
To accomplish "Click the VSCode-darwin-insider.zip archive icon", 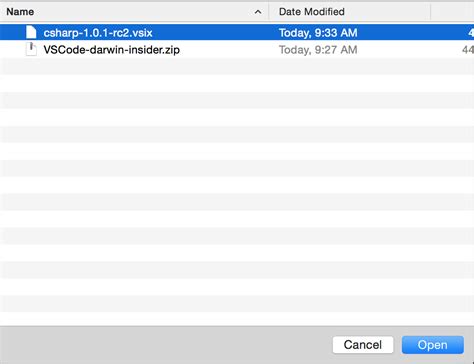I will [x=31, y=49].
